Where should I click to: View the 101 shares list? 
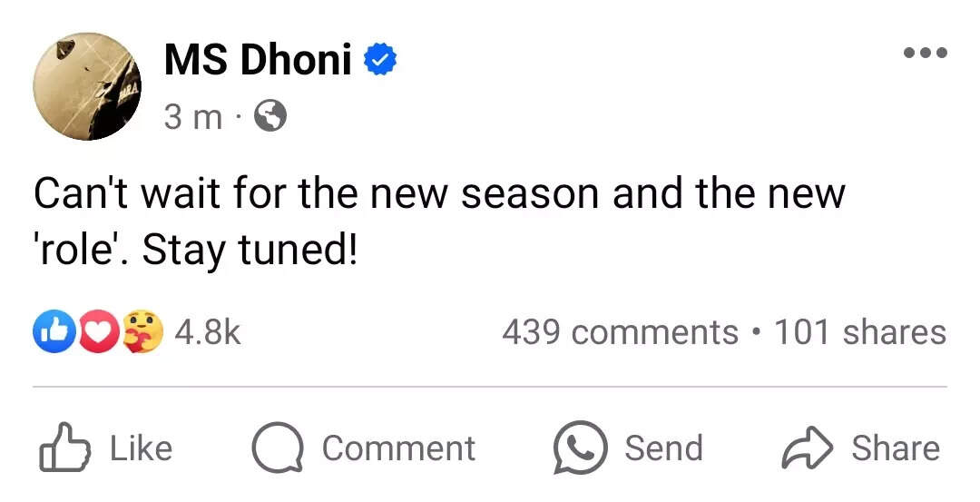[859, 332]
